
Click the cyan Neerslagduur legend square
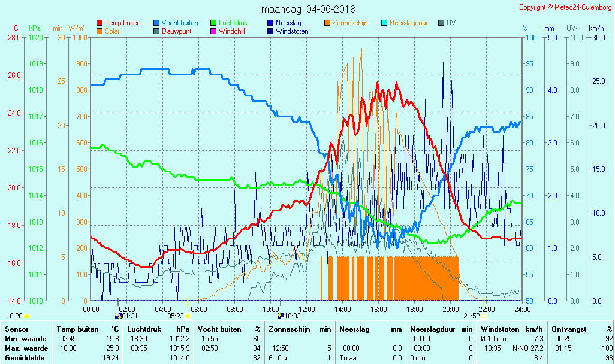[x=384, y=23]
